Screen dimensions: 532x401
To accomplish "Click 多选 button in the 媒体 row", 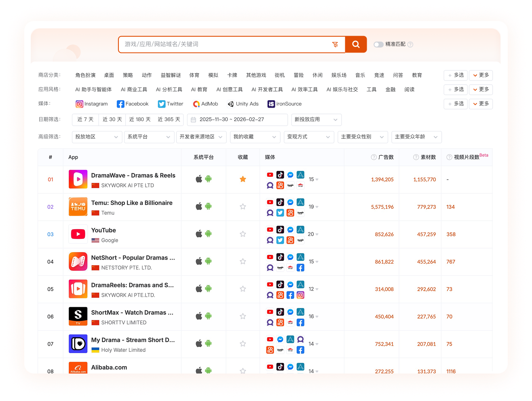I will (456, 104).
